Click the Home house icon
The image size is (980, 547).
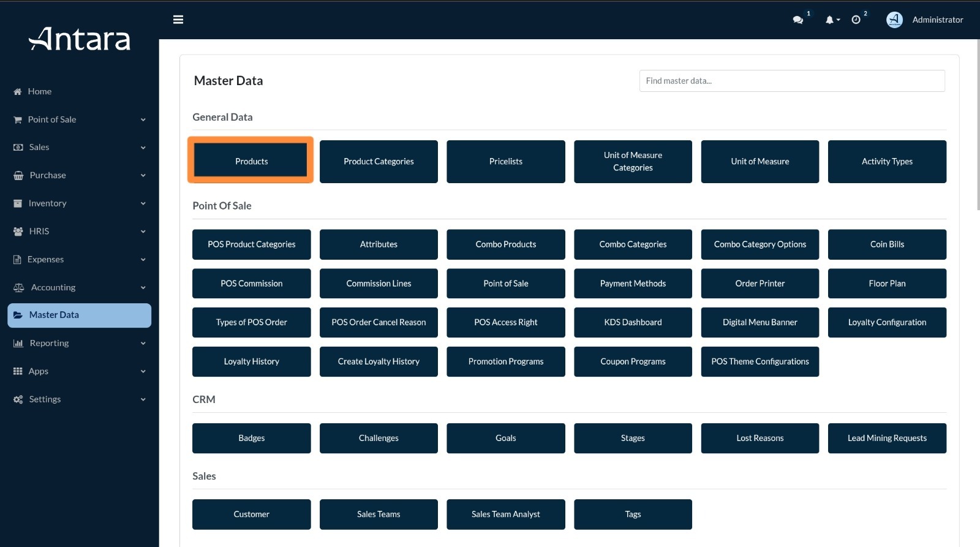(x=18, y=92)
